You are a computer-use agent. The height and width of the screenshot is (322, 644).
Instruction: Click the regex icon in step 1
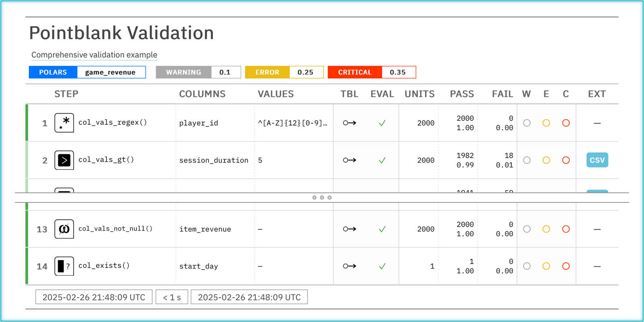(x=64, y=123)
